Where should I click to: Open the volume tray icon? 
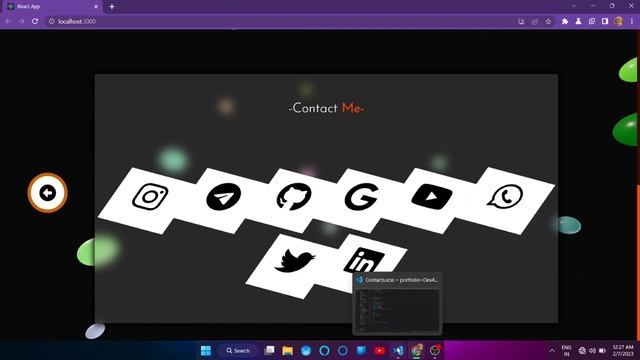pyautogui.click(x=592, y=351)
